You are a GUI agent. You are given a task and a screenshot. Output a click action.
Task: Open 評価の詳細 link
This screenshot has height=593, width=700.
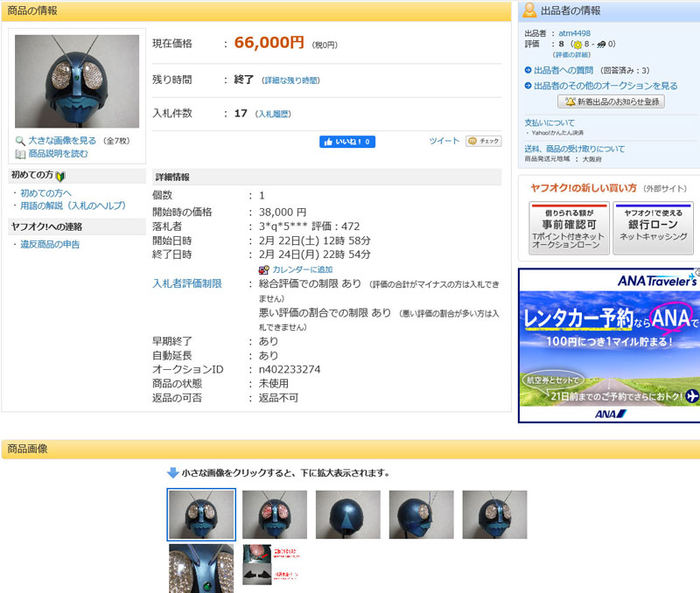tap(571, 54)
